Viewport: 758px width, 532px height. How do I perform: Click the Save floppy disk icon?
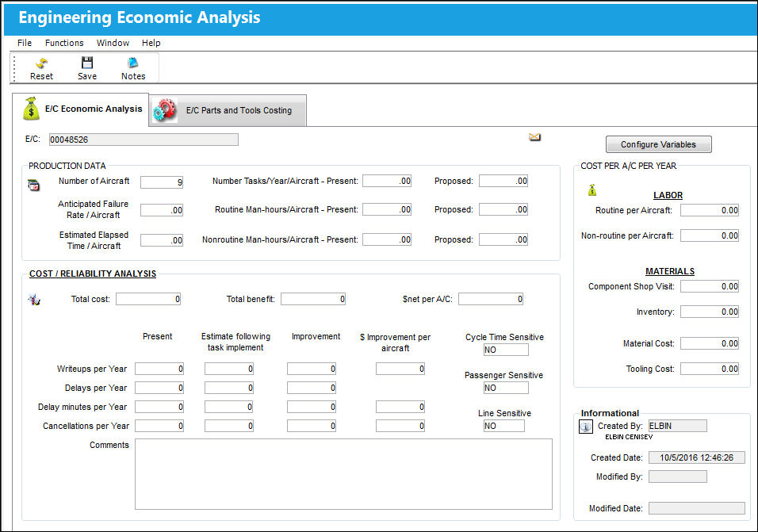pos(87,63)
